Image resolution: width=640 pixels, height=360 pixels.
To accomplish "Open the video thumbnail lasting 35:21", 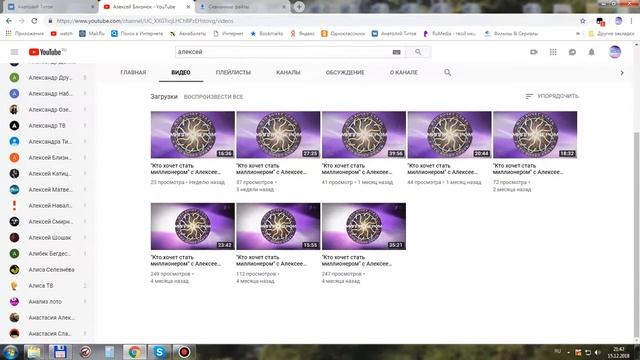I will (364, 227).
